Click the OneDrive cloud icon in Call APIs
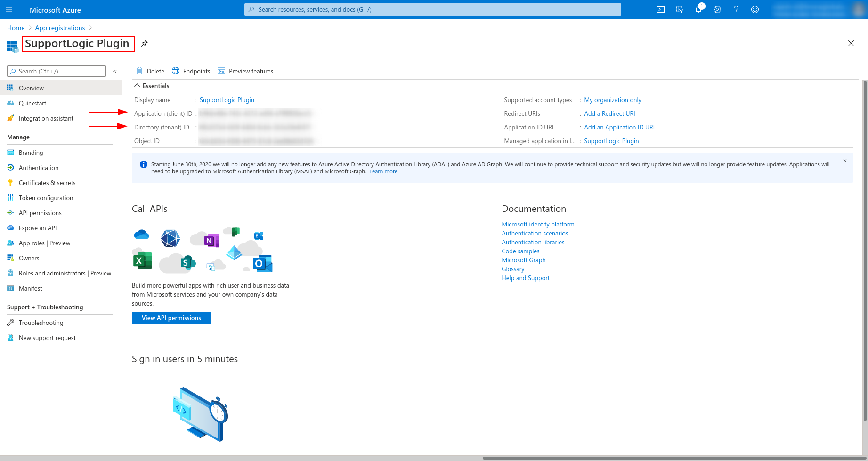Viewport: 868px width, 461px height. (141, 234)
